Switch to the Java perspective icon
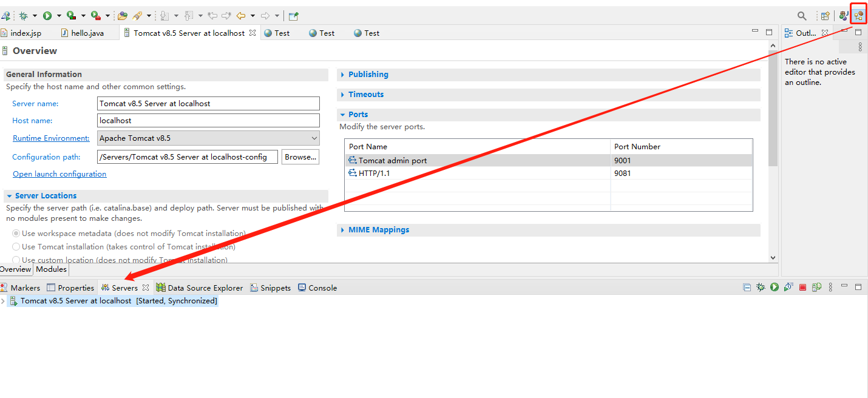Screen dimensions: 868x398 point(844,16)
